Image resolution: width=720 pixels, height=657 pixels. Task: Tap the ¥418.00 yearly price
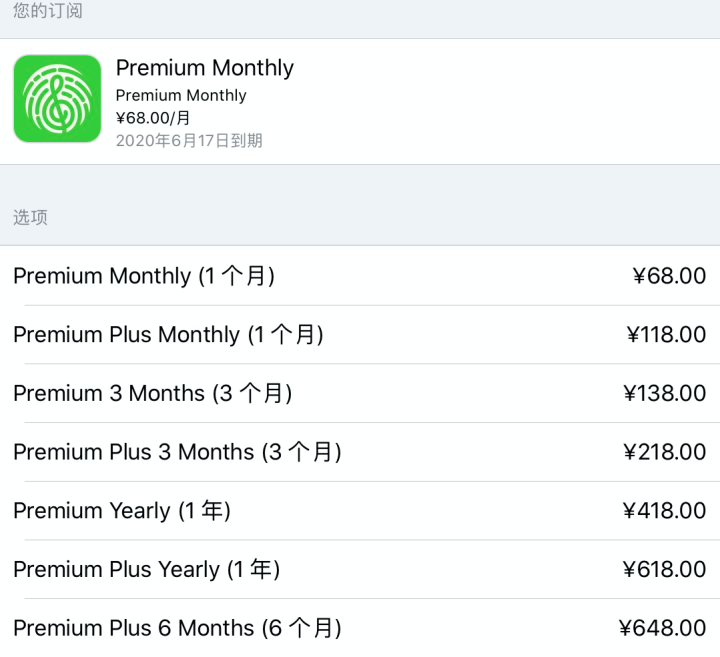664,511
